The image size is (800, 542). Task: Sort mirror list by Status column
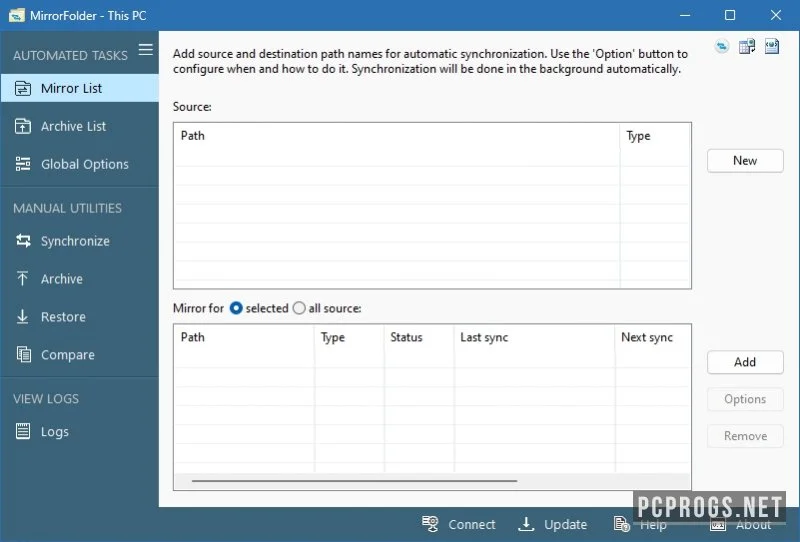pyautogui.click(x=419, y=337)
